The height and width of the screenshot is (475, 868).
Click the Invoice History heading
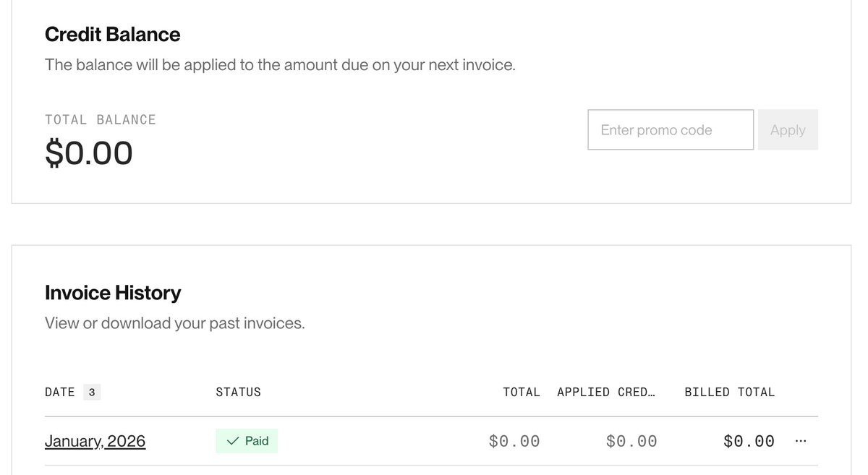coord(113,292)
